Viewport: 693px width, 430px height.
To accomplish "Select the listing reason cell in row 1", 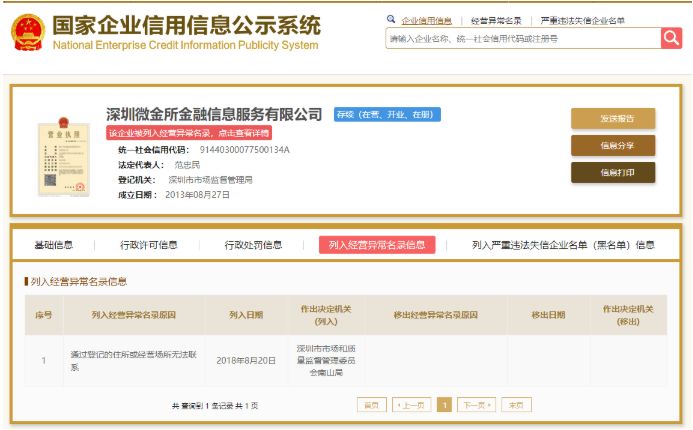I will [x=134, y=361].
